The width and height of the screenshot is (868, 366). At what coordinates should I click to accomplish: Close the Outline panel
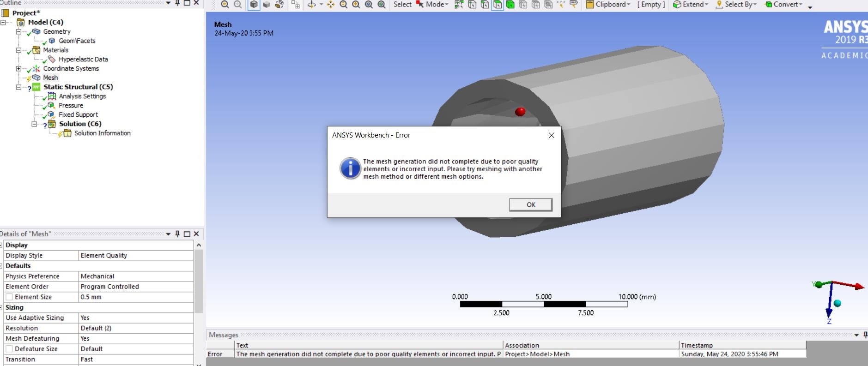[196, 3]
